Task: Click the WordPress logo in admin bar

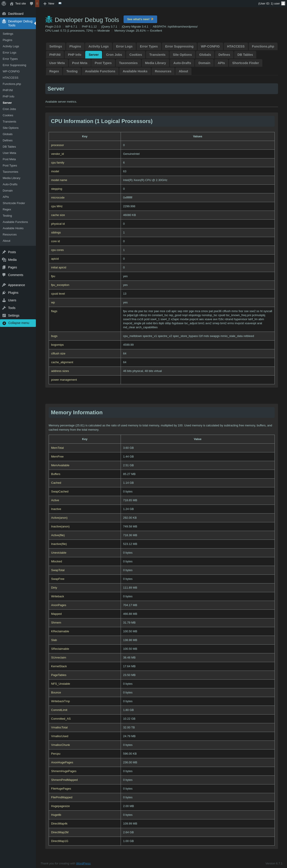Action: [4, 3]
